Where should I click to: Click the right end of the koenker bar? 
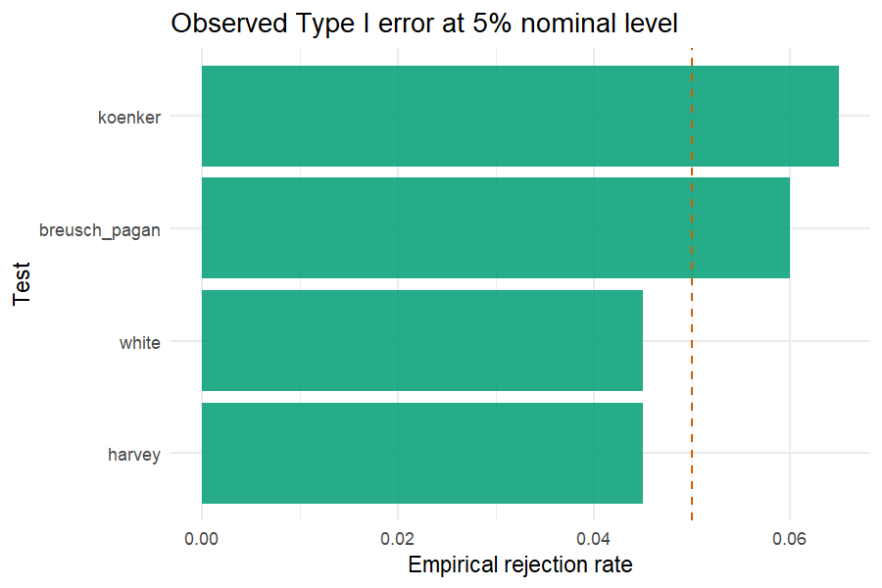tap(835, 116)
